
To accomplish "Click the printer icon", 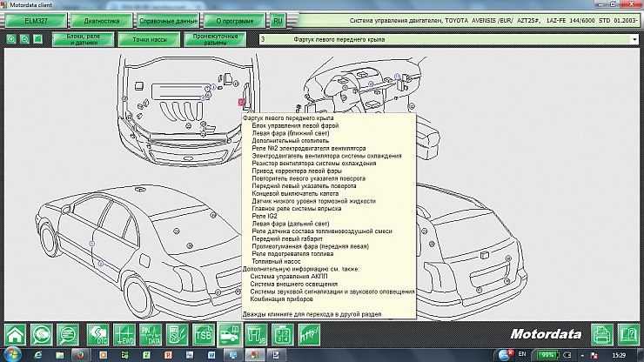I will 602,335.
